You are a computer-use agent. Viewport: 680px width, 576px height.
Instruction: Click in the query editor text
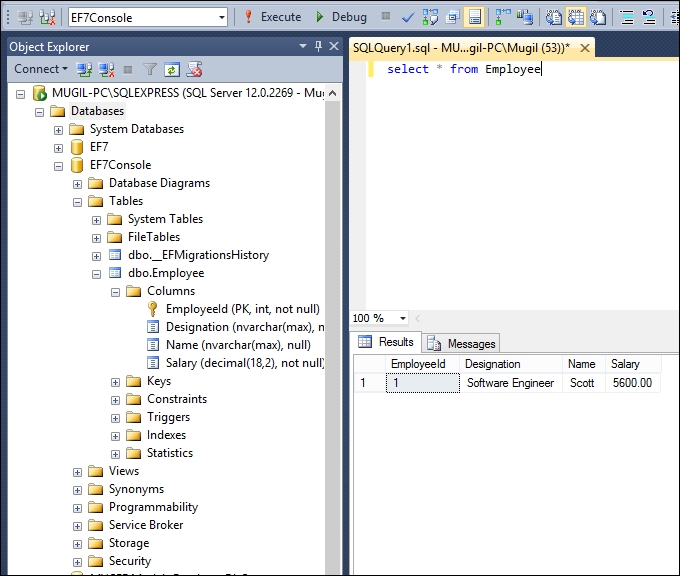tap(464, 69)
